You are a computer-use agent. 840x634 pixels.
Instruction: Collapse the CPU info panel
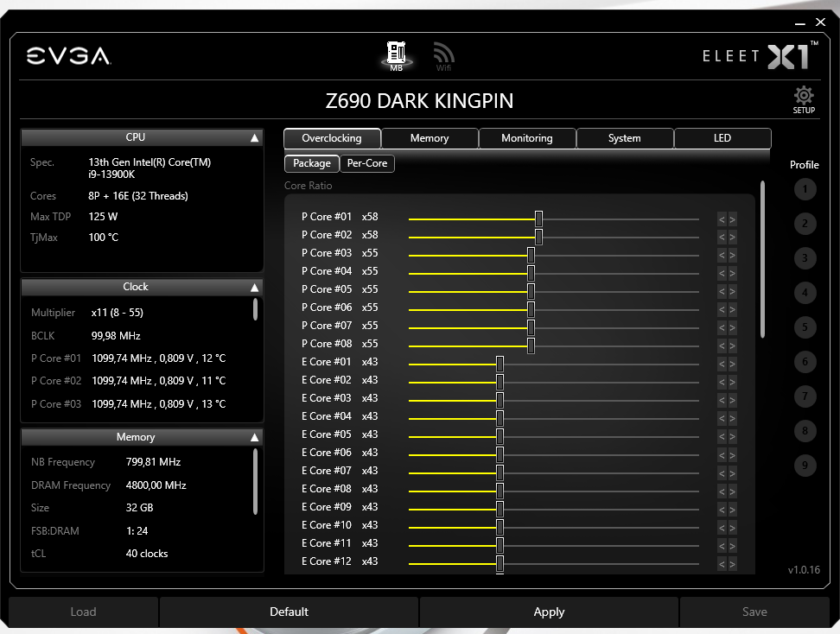tap(253, 136)
